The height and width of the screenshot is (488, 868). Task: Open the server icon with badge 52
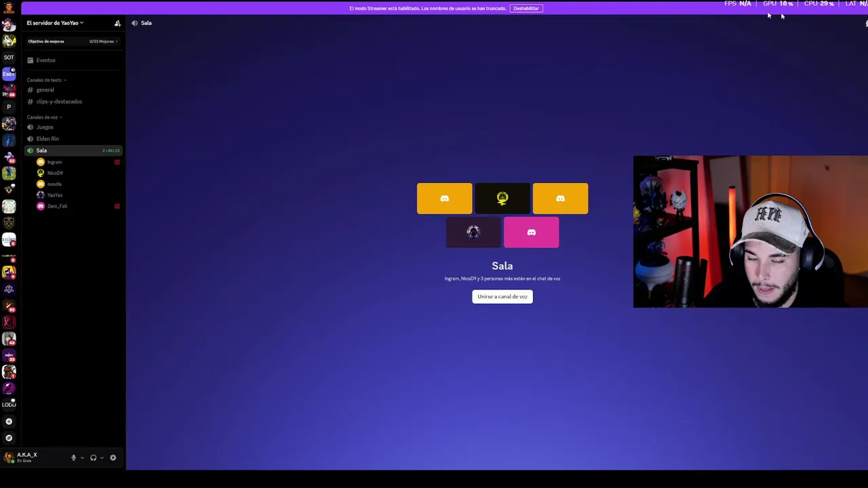[x=9, y=157]
